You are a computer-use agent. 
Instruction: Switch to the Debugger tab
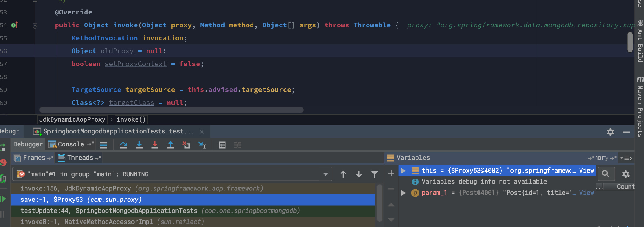coord(28,145)
